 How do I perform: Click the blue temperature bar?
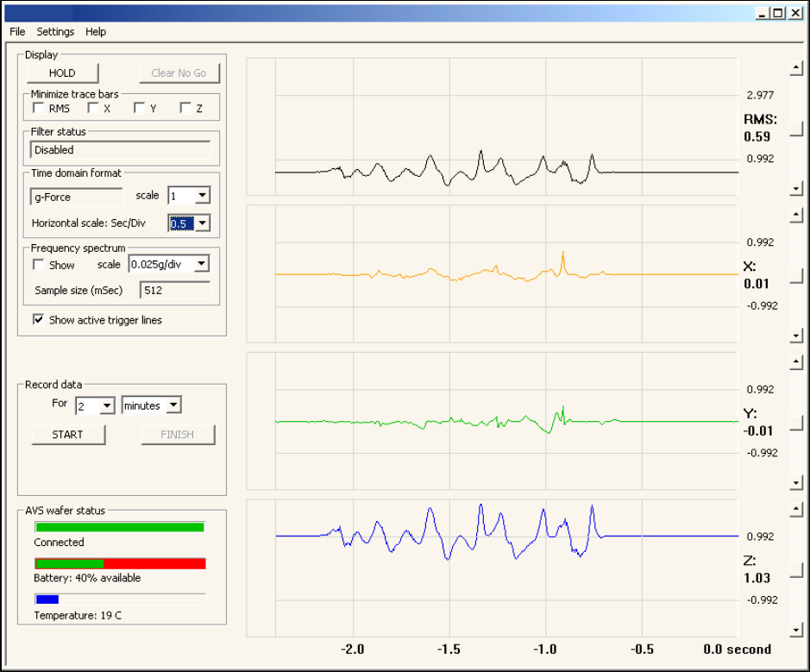(47, 600)
